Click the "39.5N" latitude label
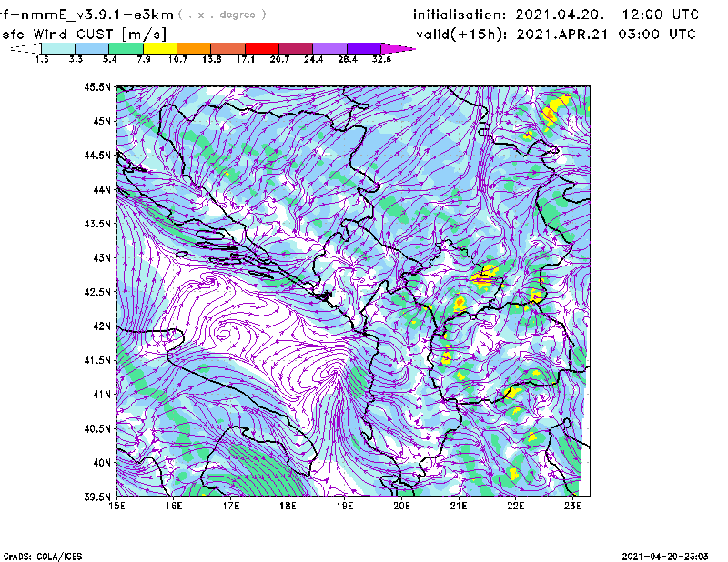 coord(97,497)
